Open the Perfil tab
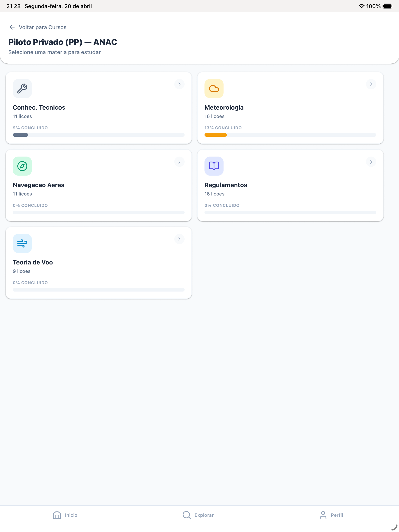Image resolution: width=399 pixels, height=532 pixels. click(x=331, y=515)
